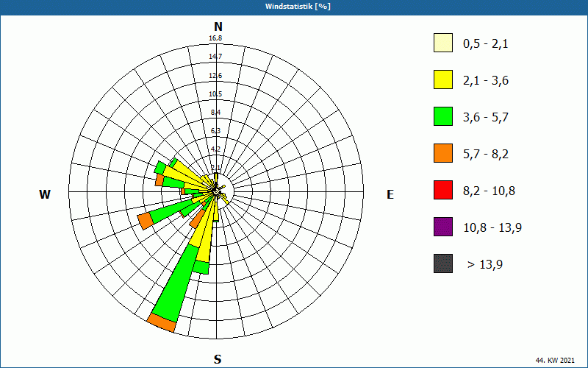Click the W compass label
The image size is (588, 368).
point(45,194)
